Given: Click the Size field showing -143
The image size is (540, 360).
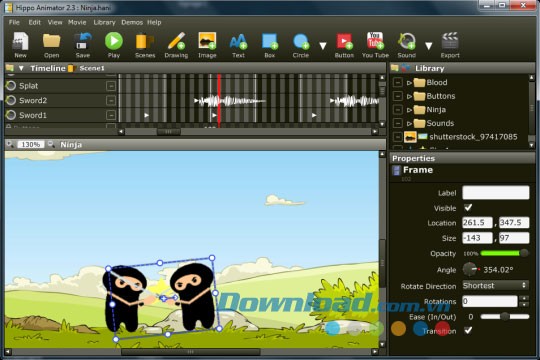Looking at the screenshot, I should click(x=477, y=238).
